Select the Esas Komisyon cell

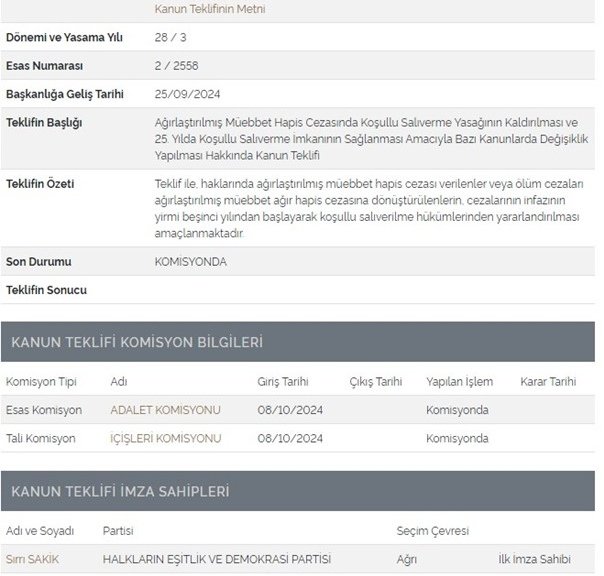(x=44, y=410)
